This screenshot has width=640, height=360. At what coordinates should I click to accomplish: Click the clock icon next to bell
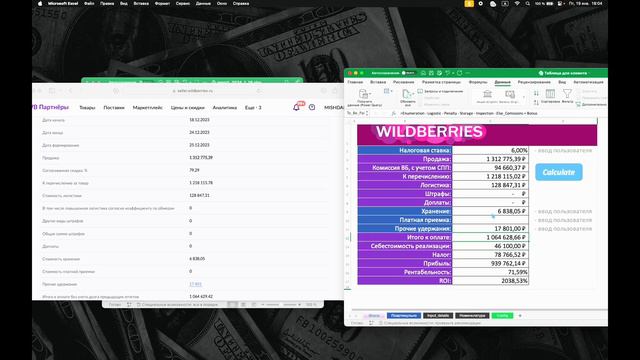pos(312,107)
